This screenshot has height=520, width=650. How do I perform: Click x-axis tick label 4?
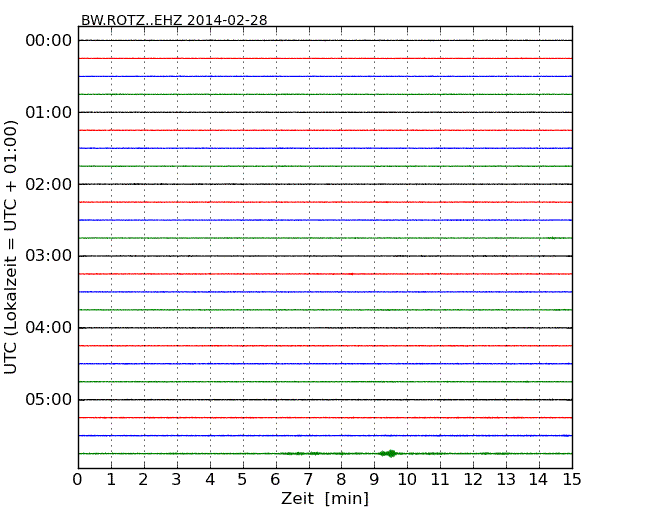[x=210, y=480]
